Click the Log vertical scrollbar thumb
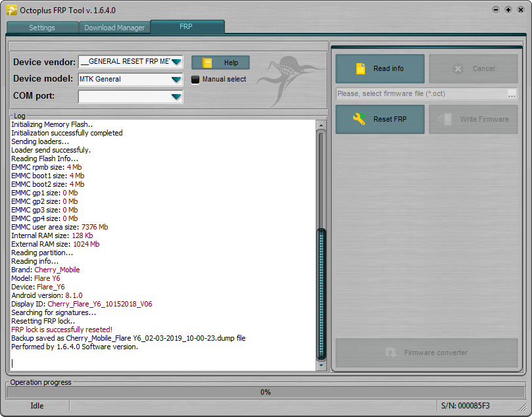This screenshot has width=532, height=417. pyautogui.click(x=321, y=294)
